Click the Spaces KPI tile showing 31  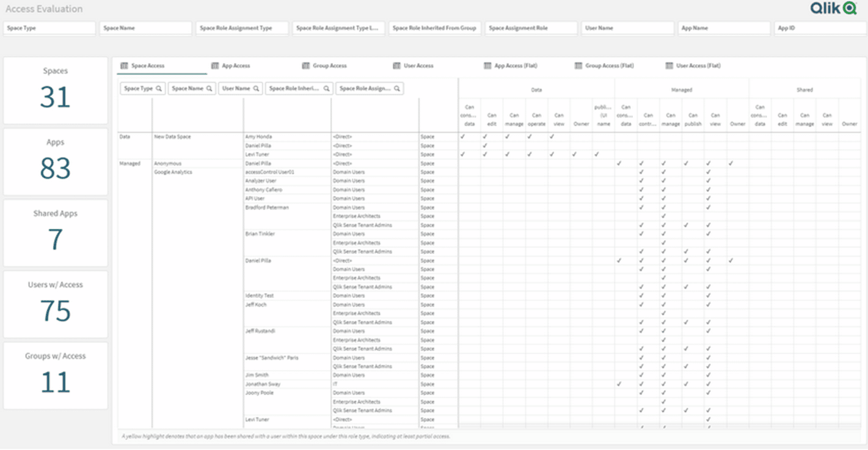tap(56, 90)
